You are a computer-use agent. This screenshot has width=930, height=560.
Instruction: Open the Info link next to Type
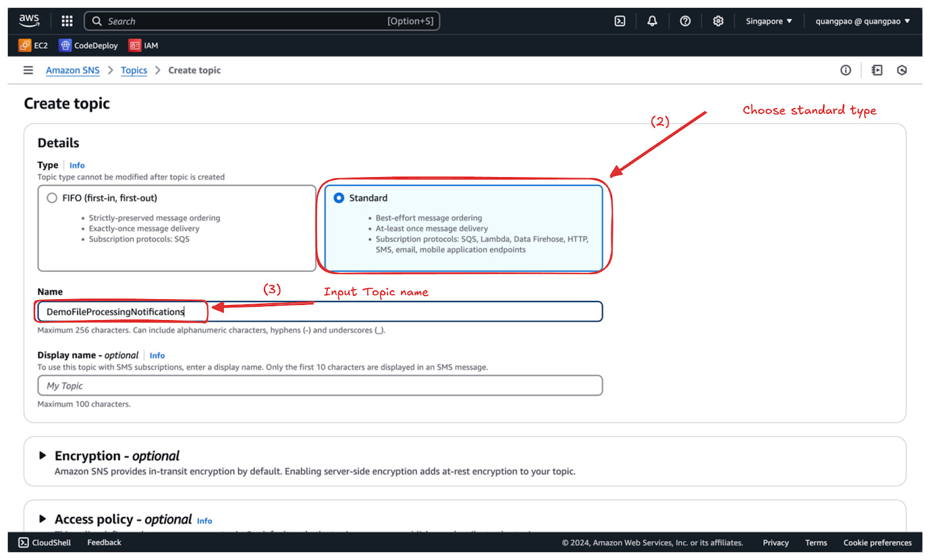77,166
